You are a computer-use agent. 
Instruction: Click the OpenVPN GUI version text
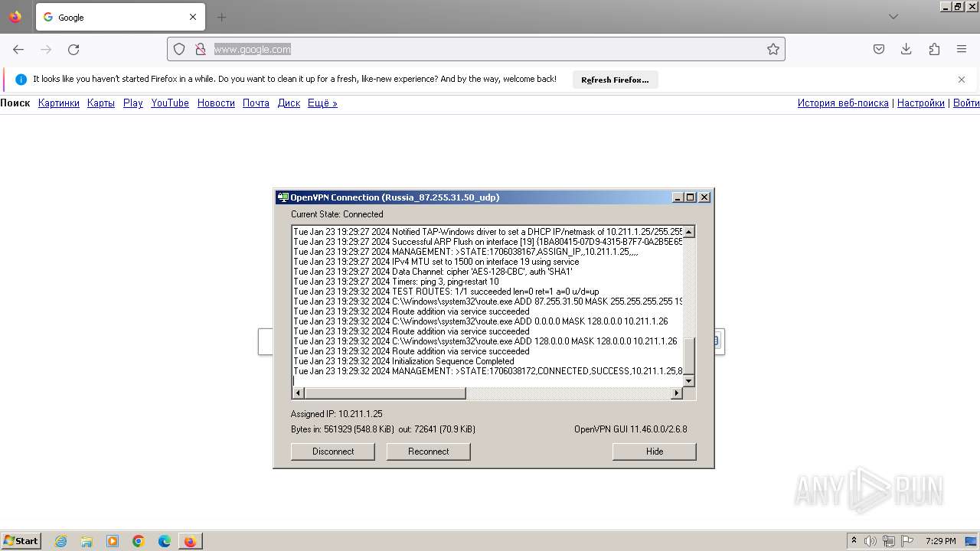click(x=631, y=429)
